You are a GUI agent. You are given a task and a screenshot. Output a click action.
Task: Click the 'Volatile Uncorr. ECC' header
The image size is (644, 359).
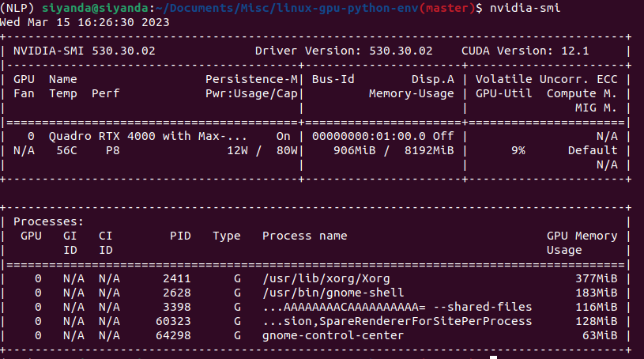coord(546,79)
